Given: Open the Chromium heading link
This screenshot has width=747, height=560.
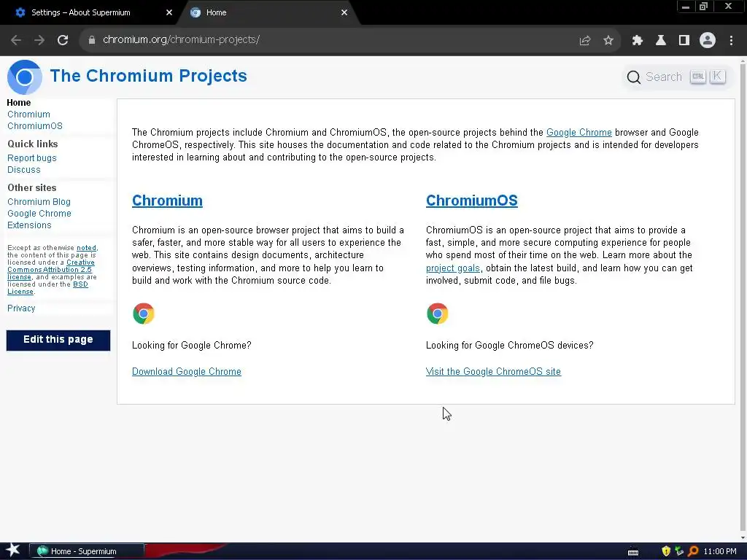Looking at the screenshot, I should coord(167,201).
